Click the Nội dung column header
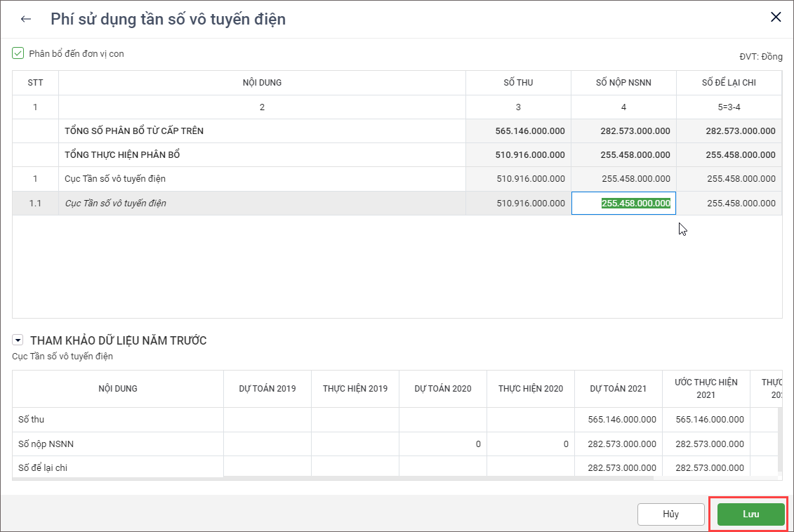794x532 pixels. pyautogui.click(x=262, y=83)
